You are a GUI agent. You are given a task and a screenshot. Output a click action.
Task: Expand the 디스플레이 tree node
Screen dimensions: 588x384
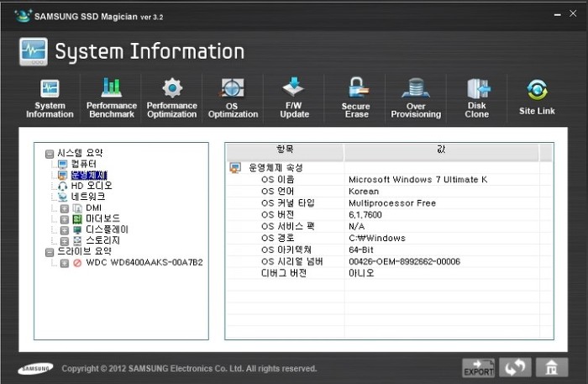pyautogui.click(x=65, y=230)
